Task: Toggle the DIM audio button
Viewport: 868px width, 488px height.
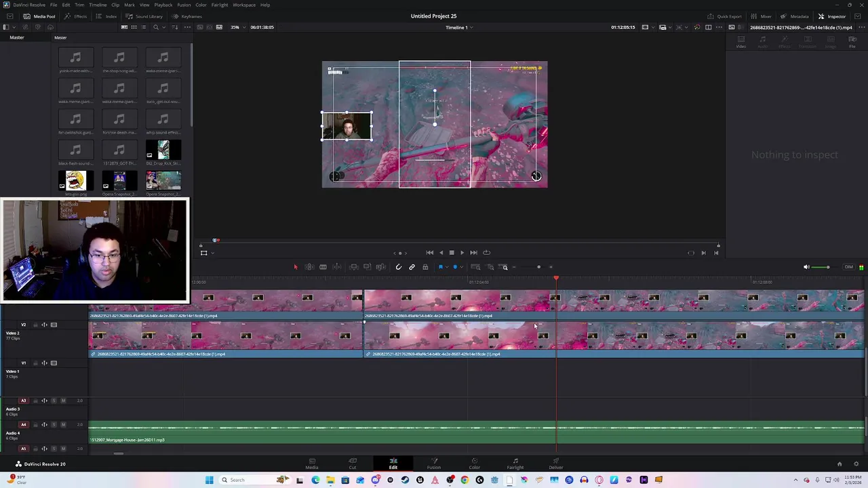Action: 848,267
